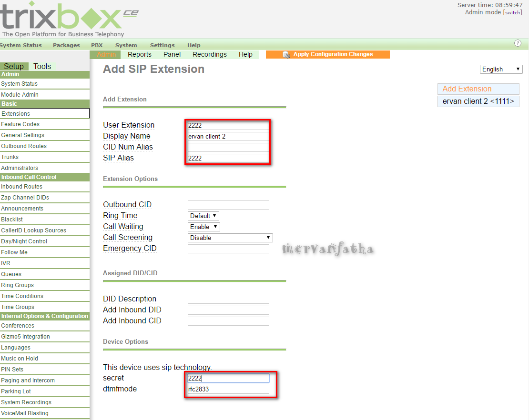The width and height of the screenshot is (529, 420).
Task: Click the switch link for Admin mode
Action: 512,12
